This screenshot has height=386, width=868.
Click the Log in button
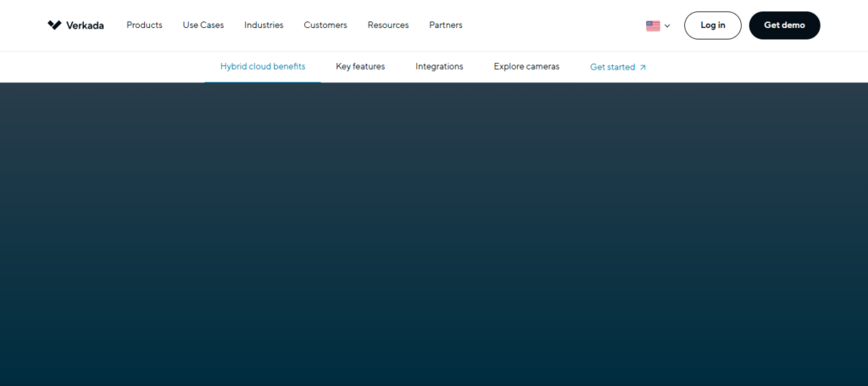(x=712, y=25)
